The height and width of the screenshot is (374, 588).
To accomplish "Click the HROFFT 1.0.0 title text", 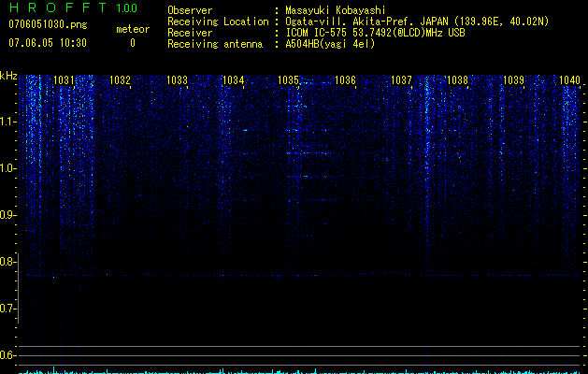I will click(x=73, y=7).
